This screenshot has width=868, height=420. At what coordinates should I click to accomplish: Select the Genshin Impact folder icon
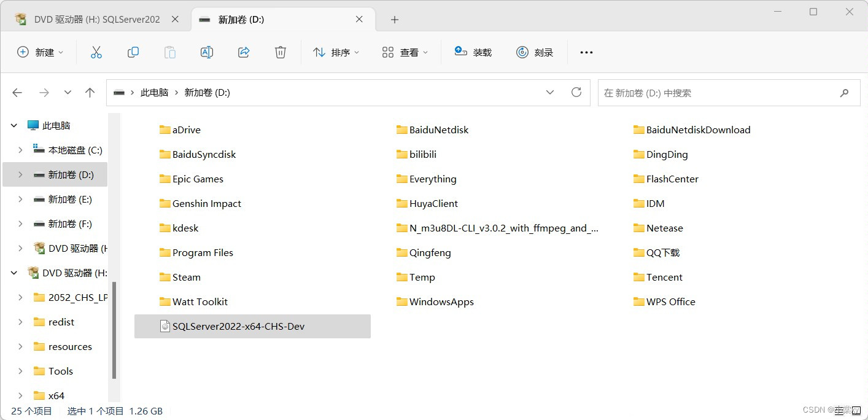click(165, 203)
